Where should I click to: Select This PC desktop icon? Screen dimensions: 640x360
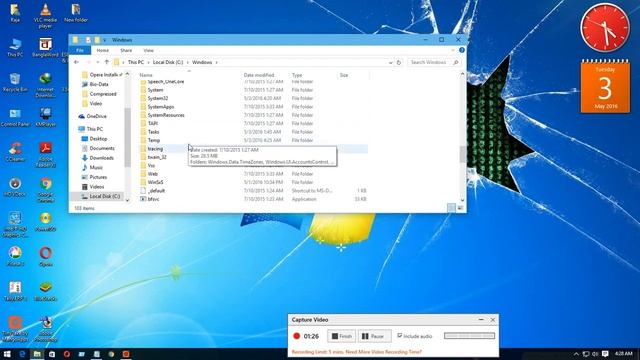15,48
